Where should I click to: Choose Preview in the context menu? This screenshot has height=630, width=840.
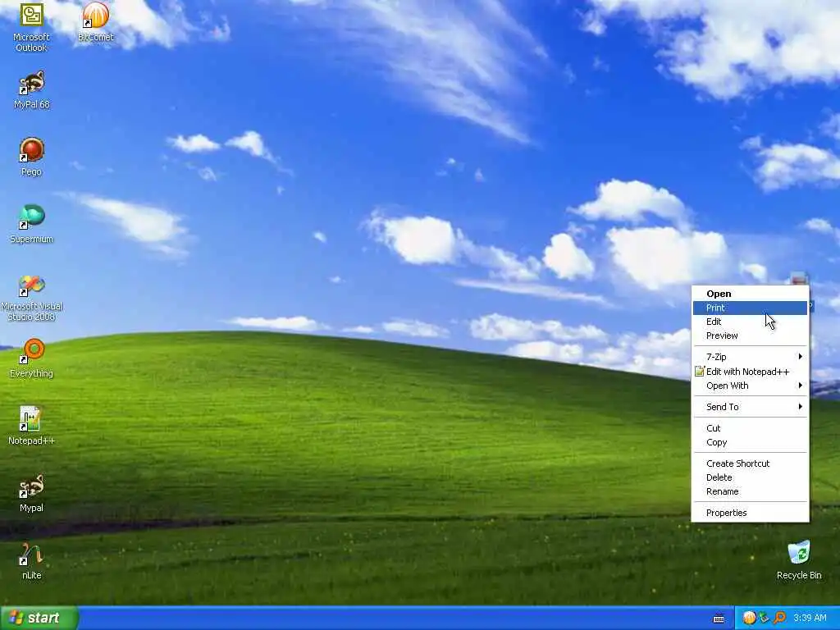pos(750,336)
